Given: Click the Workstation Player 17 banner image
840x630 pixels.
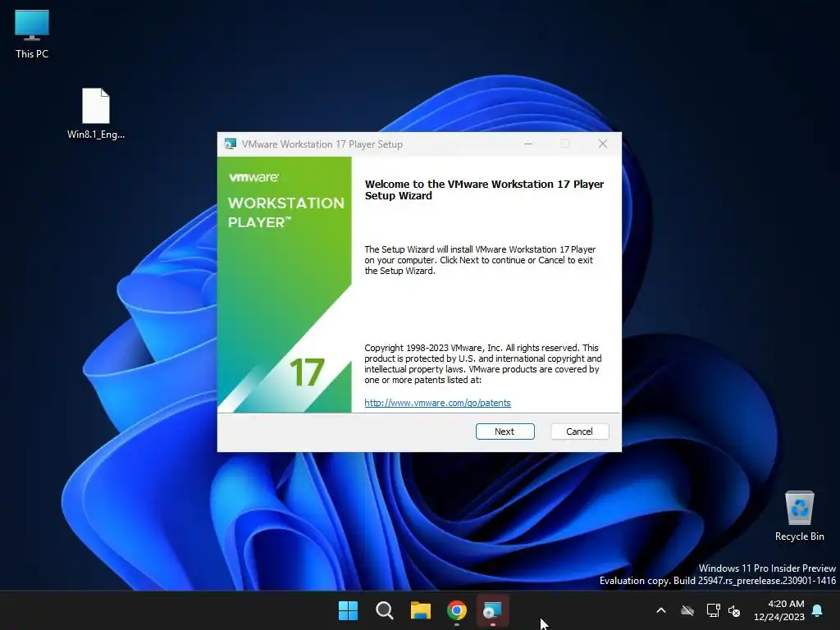Looking at the screenshot, I should tap(285, 285).
